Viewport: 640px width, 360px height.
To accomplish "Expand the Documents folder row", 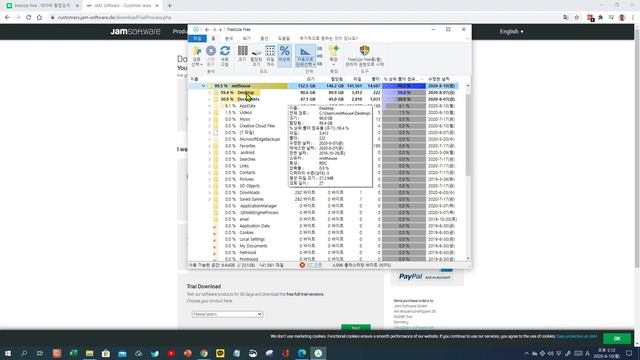I will point(210,99).
